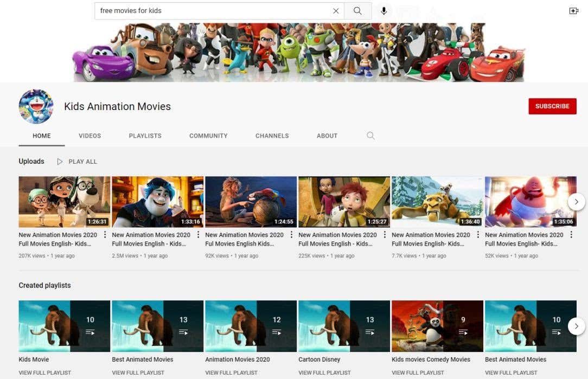
Task: Click the create video icon
Action: point(573,11)
